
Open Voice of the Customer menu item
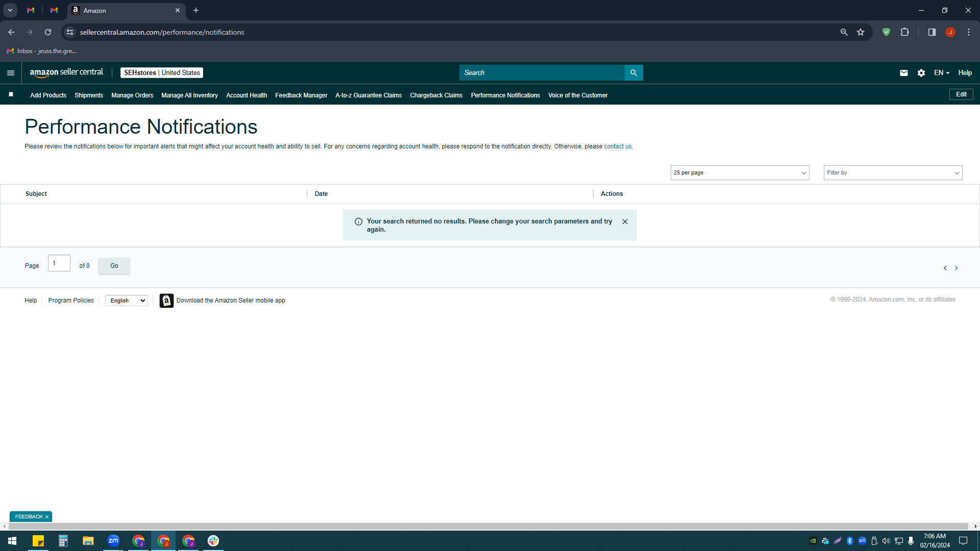[578, 95]
